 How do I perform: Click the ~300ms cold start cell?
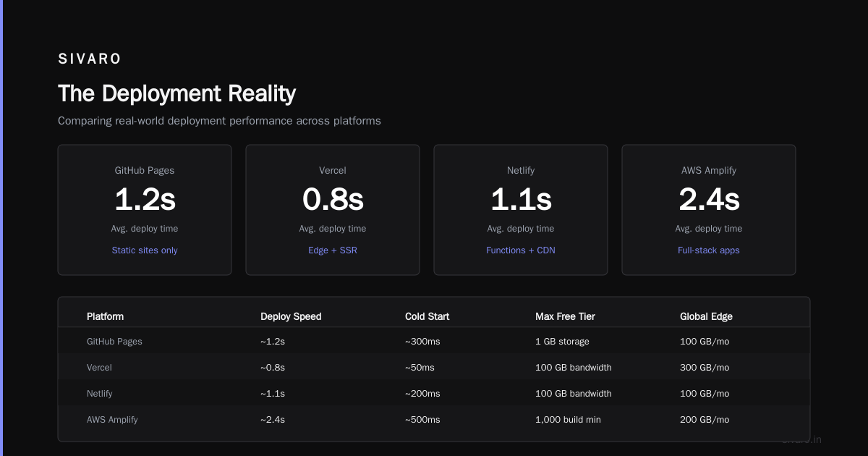[x=422, y=342]
